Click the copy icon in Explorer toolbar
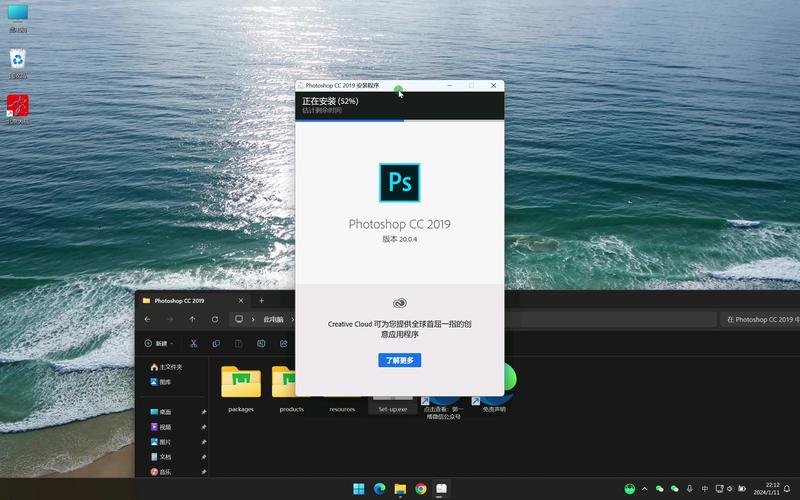The height and width of the screenshot is (500, 800). click(x=216, y=343)
